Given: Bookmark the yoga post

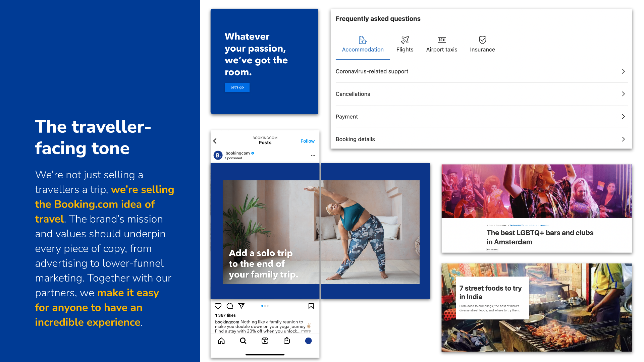Looking at the screenshot, I should click(x=311, y=306).
